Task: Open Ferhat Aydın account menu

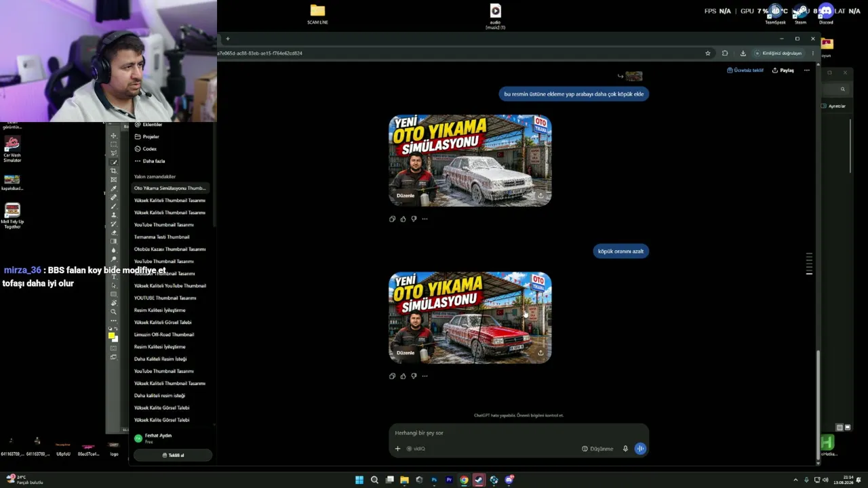Action: click(x=173, y=439)
